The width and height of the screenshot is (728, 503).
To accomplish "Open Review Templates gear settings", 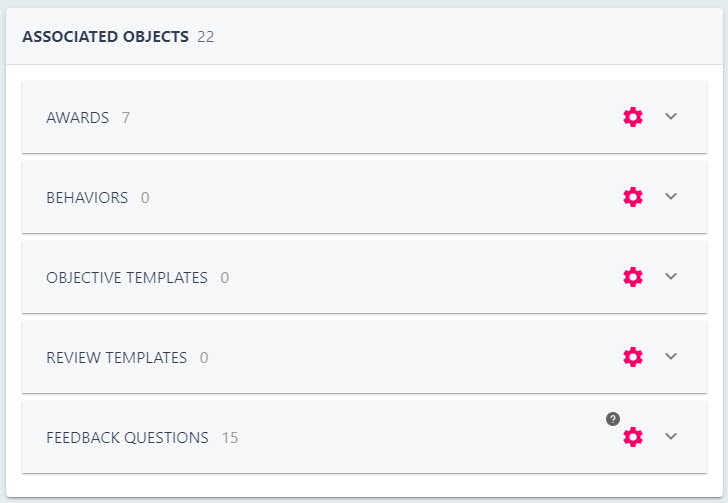I will [x=633, y=357].
